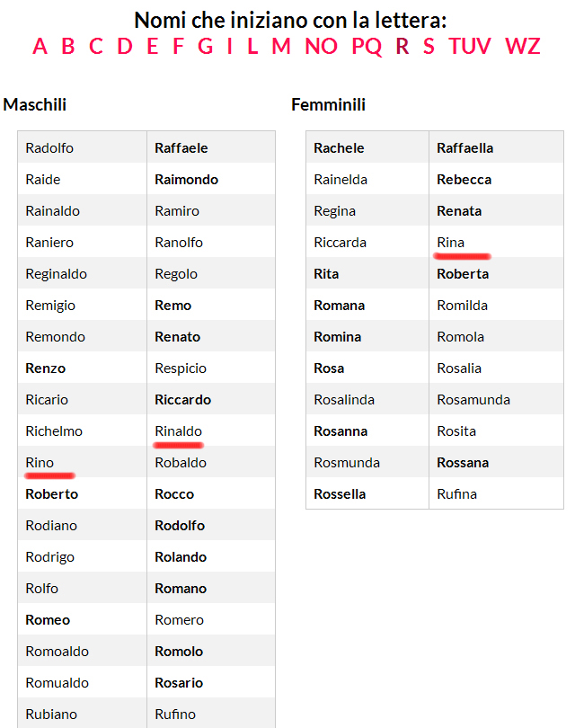575x728 pixels.
Task: Choose the letter S link
Action: coord(429,46)
